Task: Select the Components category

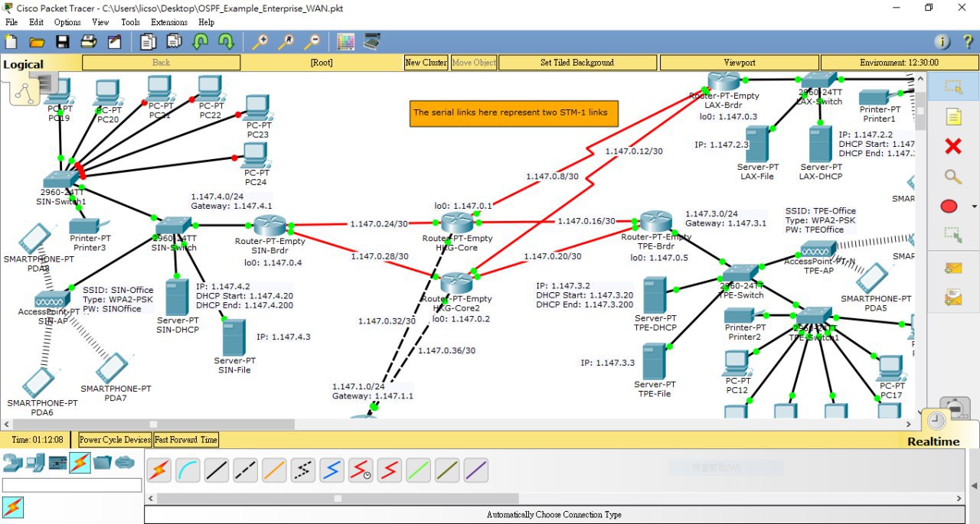Action: [57, 462]
